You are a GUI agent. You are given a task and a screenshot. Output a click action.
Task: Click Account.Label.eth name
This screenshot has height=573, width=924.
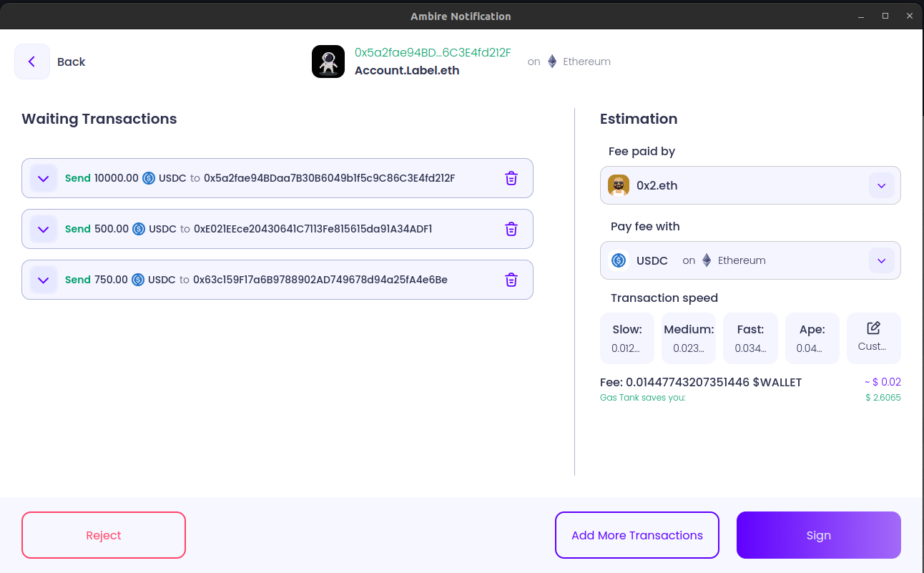[x=407, y=71]
